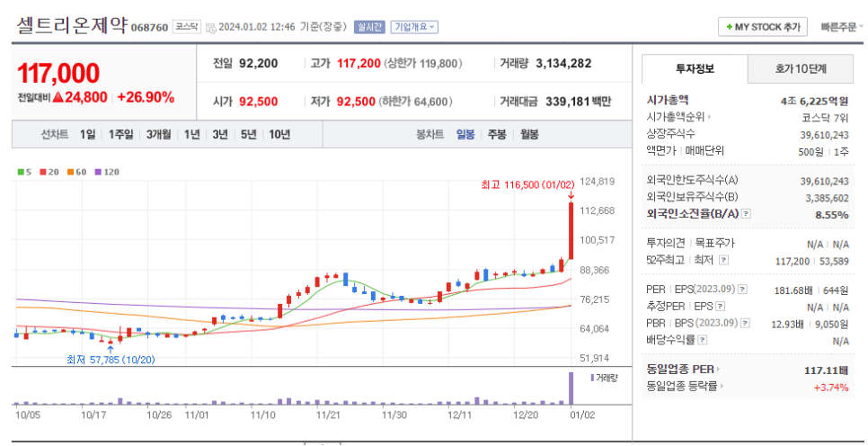Click the current price 117,000
Screen dimensions: 868x446
click(x=58, y=73)
